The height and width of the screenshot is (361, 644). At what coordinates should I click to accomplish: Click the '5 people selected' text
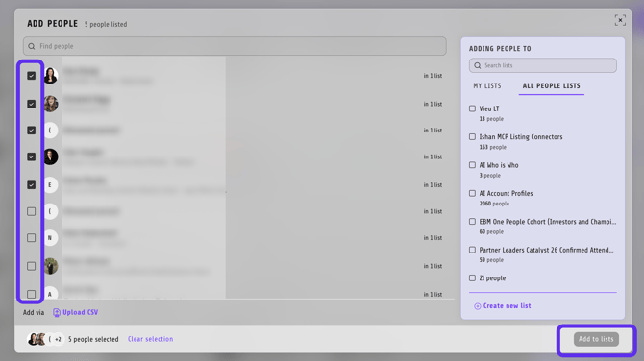pyautogui.click(x=93, y=339)
